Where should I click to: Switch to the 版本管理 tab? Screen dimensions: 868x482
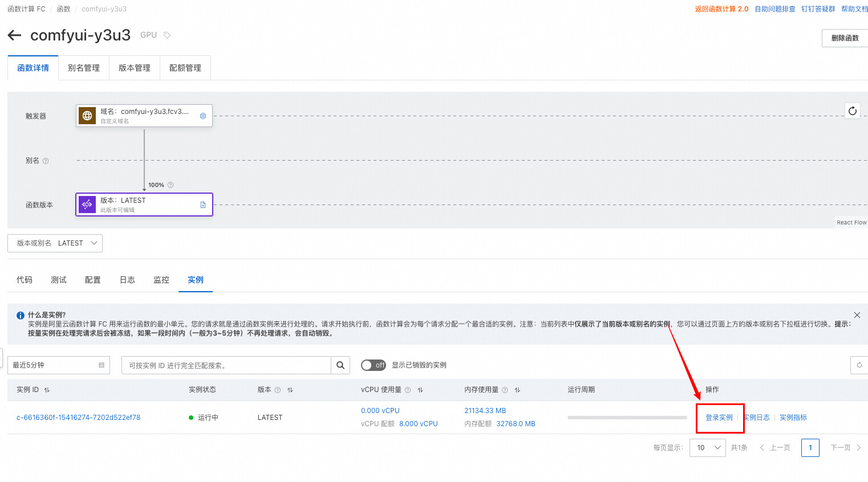point(135,68)
